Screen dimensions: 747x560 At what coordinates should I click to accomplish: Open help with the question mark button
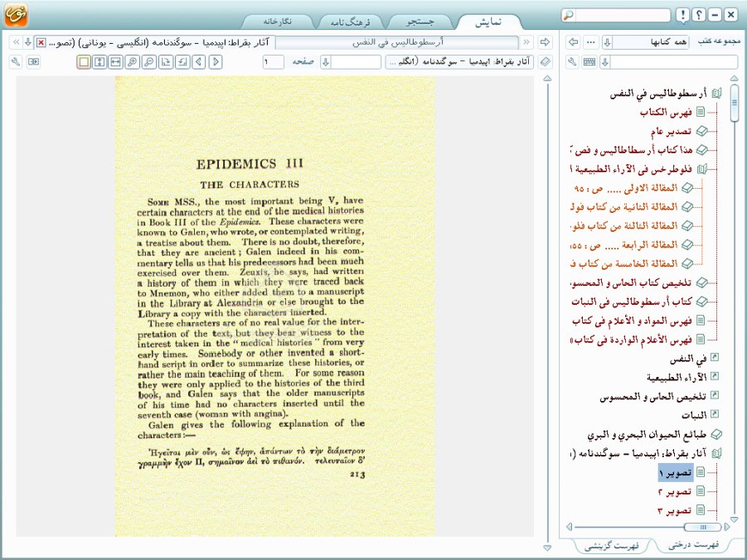(698, 15)
